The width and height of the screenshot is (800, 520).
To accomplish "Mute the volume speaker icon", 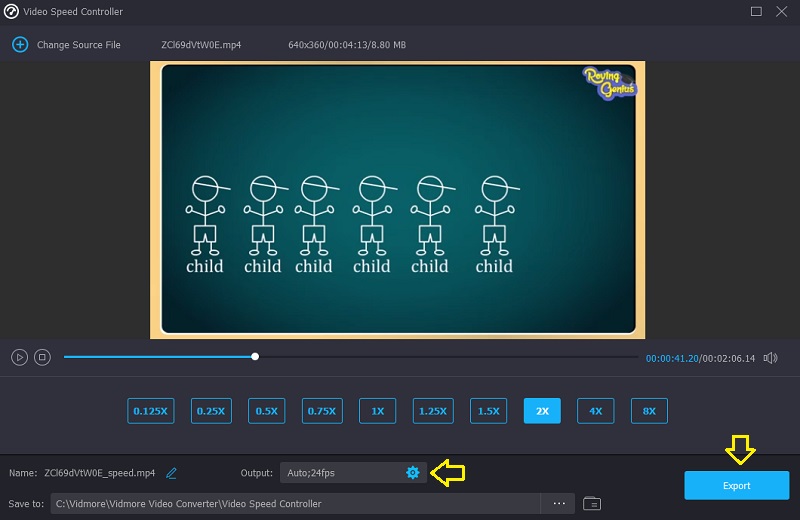I will [x=770, y=357].
